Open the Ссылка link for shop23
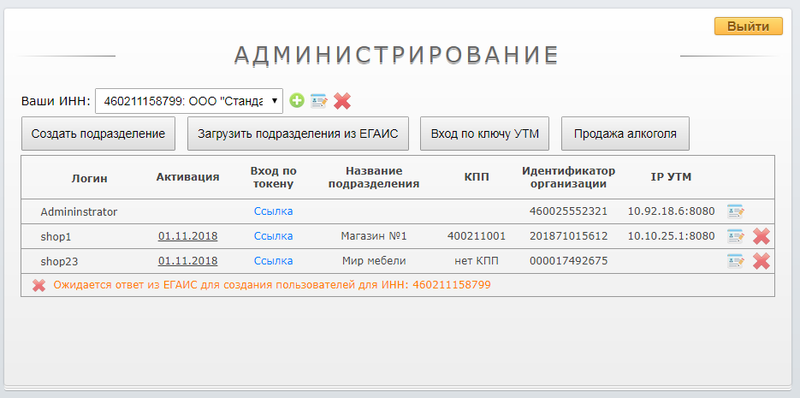This screenshot has width=800, height=398. (x=273, y=261)
